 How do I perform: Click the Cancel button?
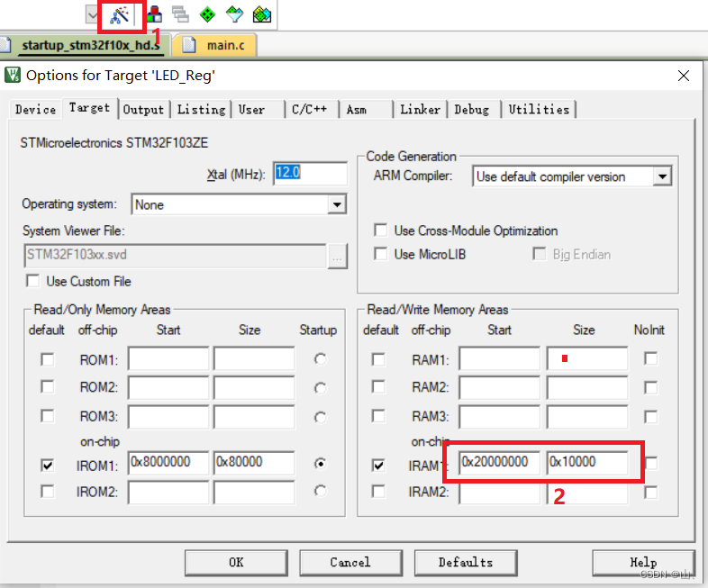pos(350,563)
